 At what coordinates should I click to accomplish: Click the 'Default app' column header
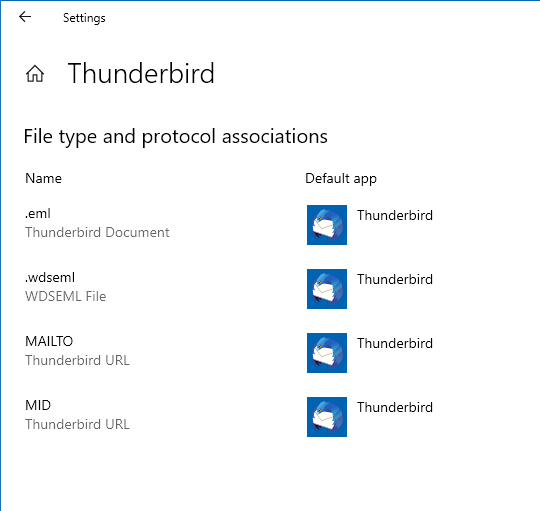coord(341,179)
